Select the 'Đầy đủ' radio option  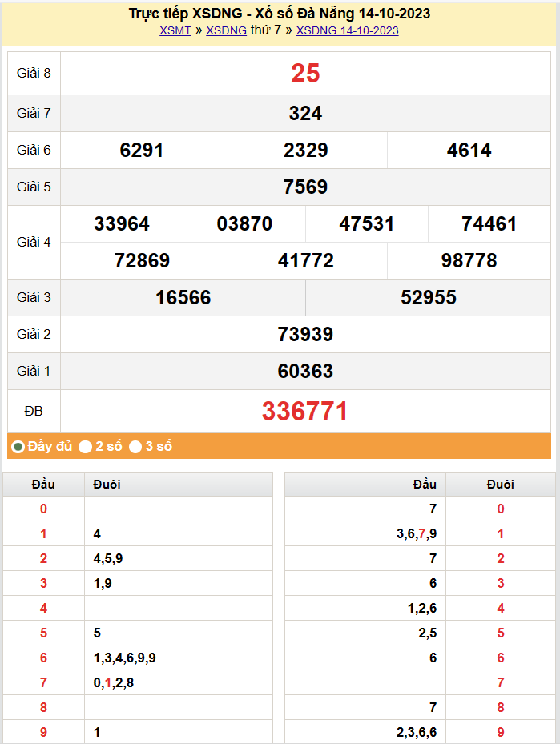click(18, 447)
